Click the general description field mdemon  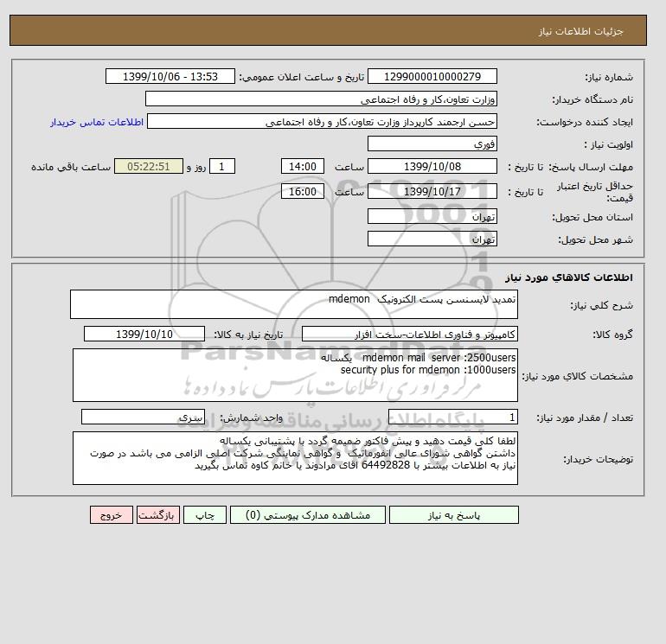294,304
